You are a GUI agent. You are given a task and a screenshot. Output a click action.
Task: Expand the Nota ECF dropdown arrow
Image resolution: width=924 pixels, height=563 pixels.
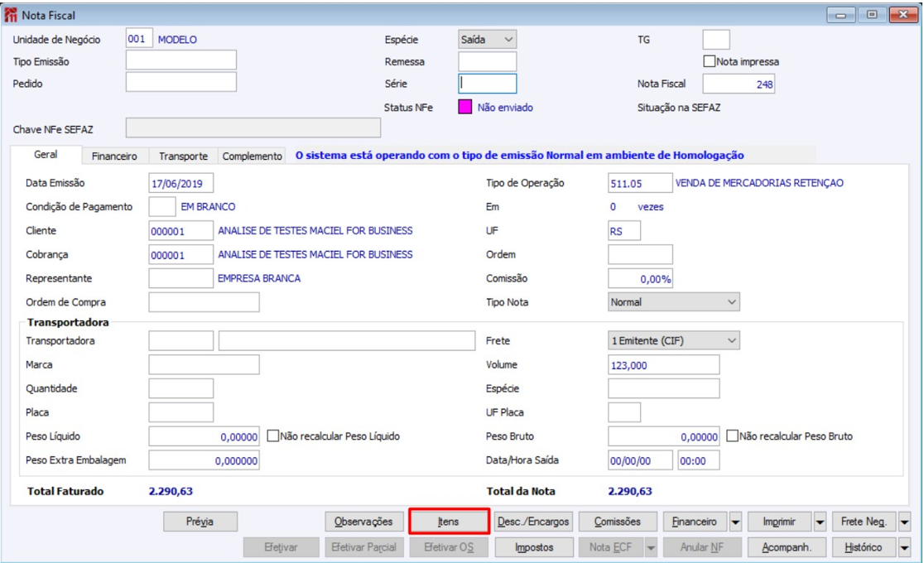pos(651,547)
